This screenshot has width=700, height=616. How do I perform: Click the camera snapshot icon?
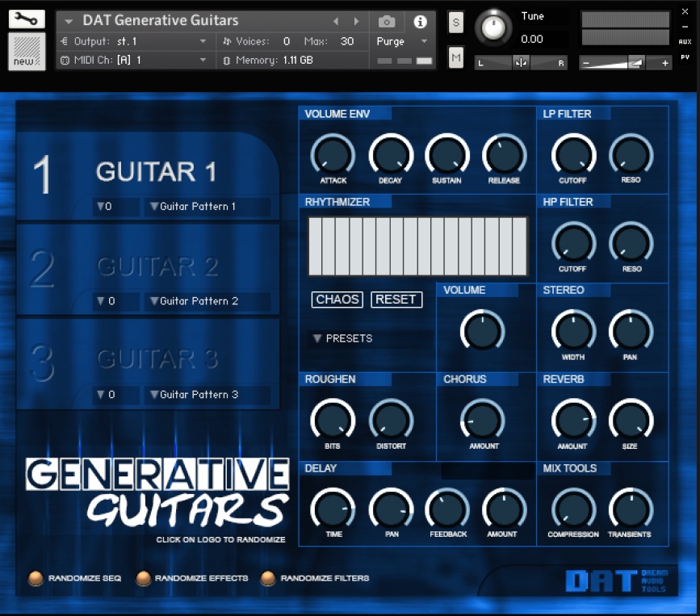387,22
